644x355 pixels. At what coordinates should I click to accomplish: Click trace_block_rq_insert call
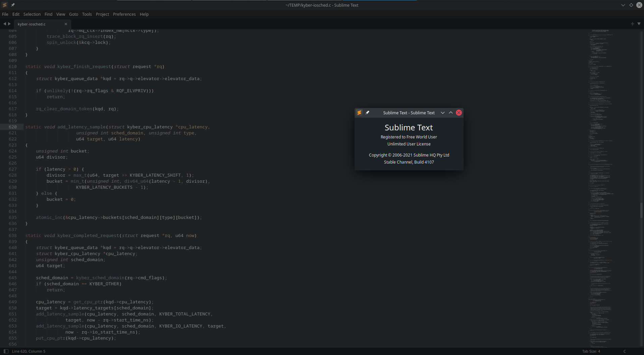75,37
